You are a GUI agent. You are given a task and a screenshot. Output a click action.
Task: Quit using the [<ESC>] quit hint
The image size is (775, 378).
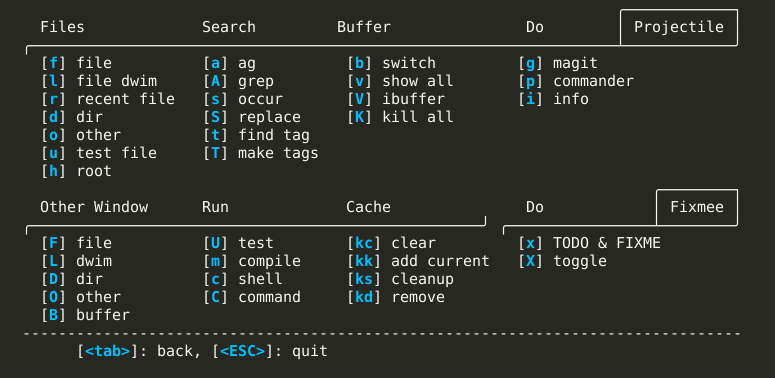click(x=270, y=351)
